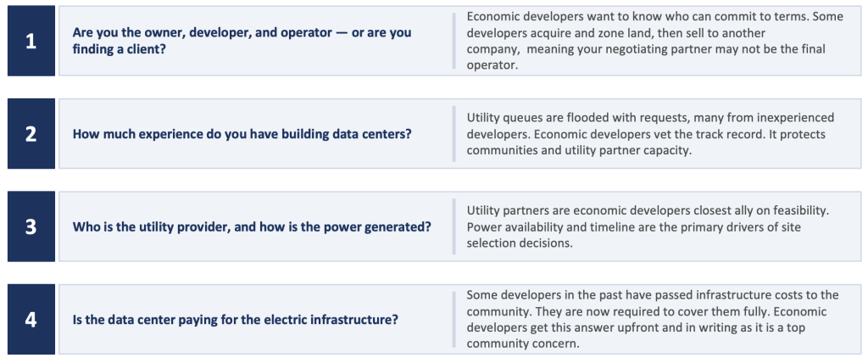Click the vertical divider bar in row 4
Viewport: 868px width, 363px height.
(x=454, y=319)
